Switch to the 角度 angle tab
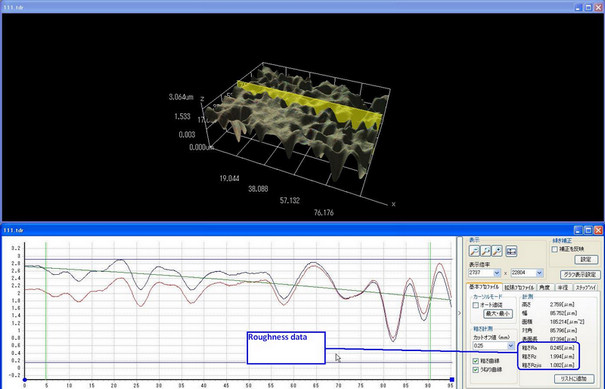The width and height of the screenshot is (605, 389). [x=544, y=288]
